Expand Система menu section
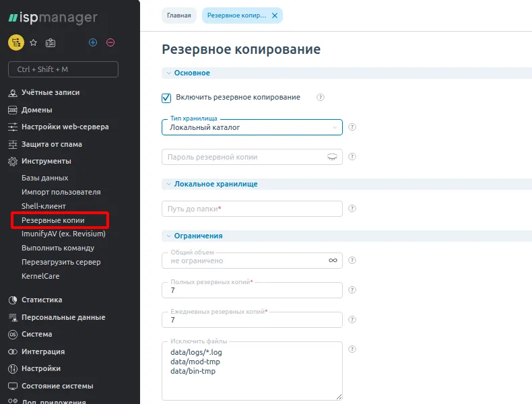This screenshot has height=404, width=532. pyautogui.click(x=36, y=334)
